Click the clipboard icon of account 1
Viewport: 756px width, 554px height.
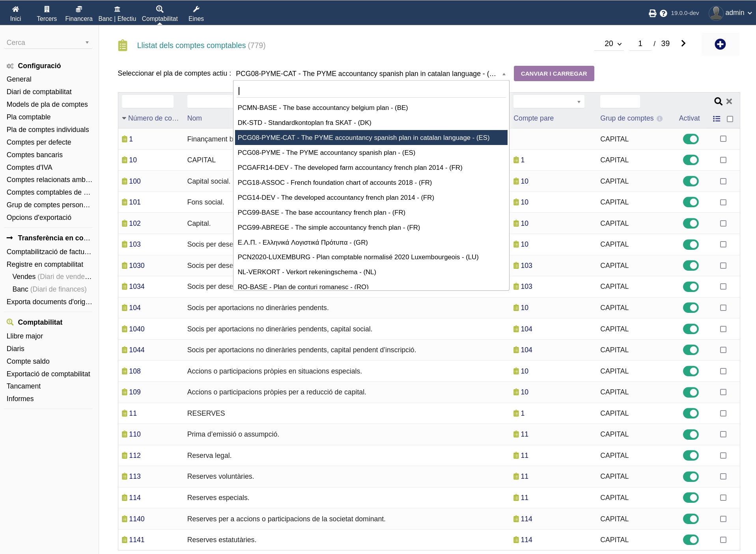click(125, 139)
